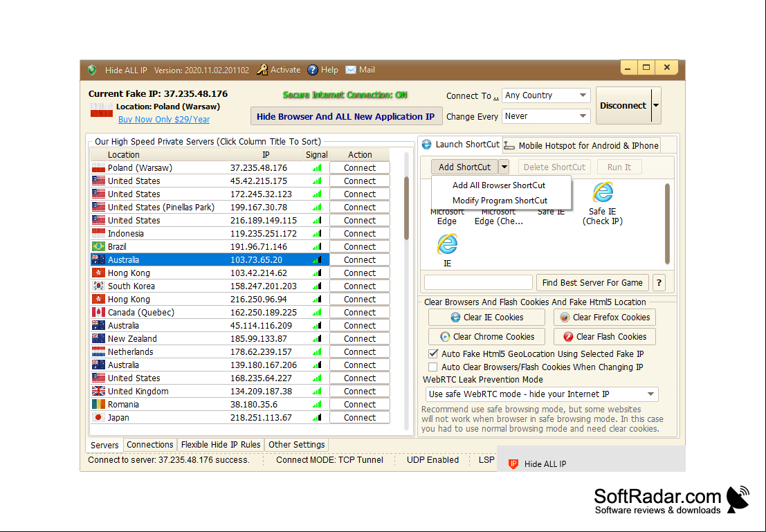Open the Other Settings tab
766x532 pixels.
(x=297, y=445)
